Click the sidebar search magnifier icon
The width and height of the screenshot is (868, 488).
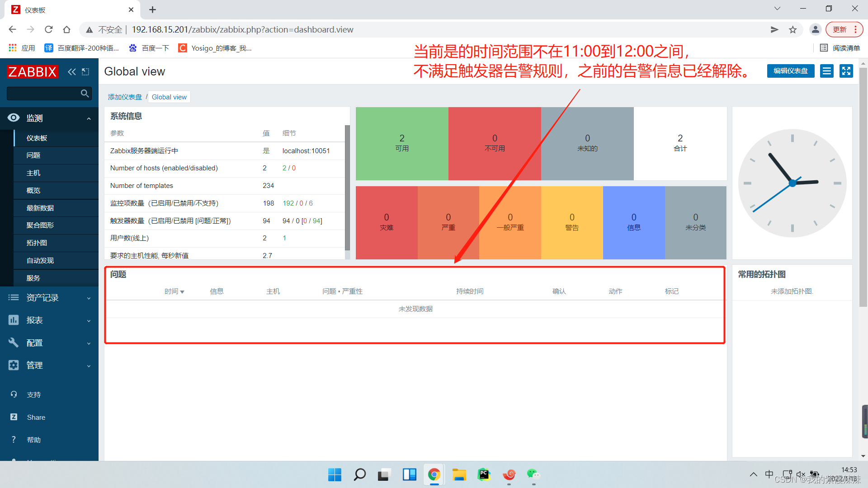(85, 94)
